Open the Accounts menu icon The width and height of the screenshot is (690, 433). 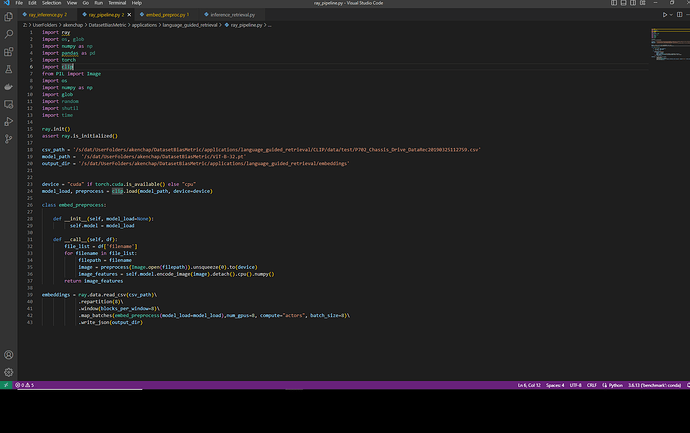coord(8,355)
